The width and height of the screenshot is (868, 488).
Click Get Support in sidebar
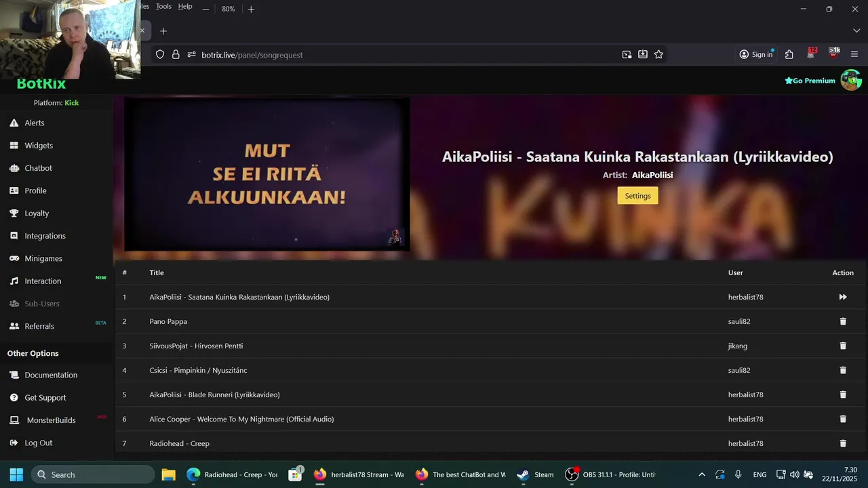tap(45, 398)
